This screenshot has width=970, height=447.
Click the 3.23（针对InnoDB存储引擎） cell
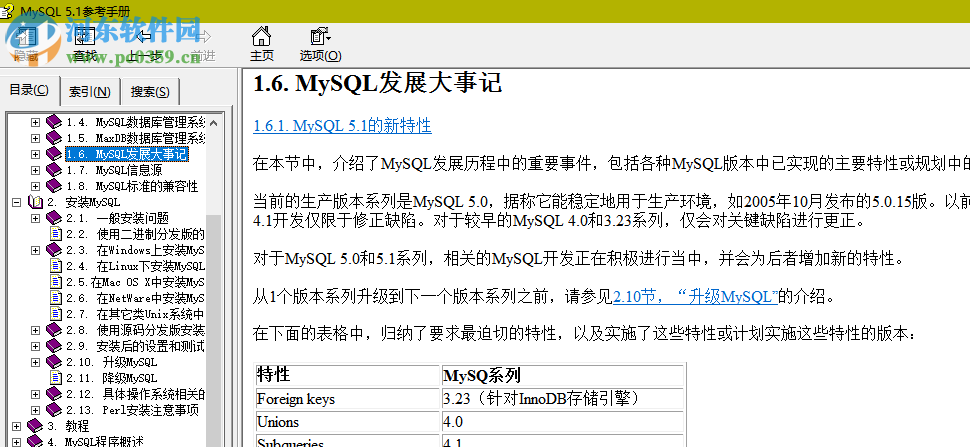(x=563, y=399)
